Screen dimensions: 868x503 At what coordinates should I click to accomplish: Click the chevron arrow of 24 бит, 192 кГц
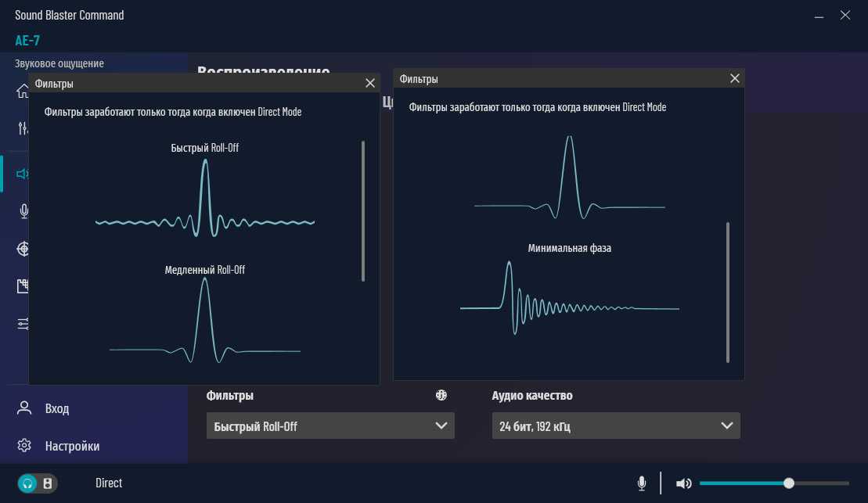pyautogui.click(x=725, y=426)
